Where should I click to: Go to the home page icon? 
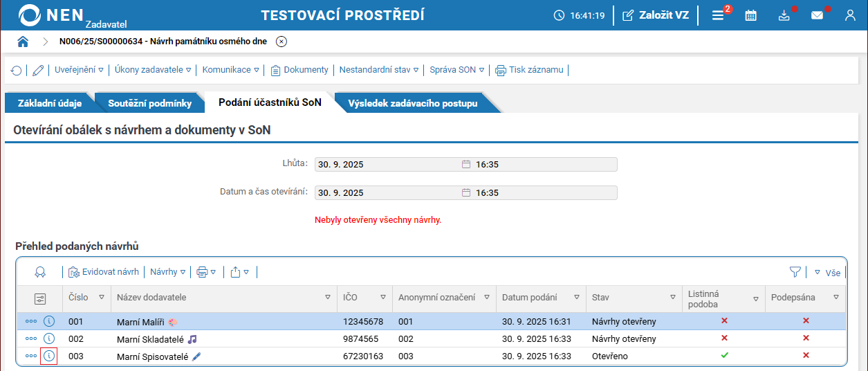click(x=23, y=42)
